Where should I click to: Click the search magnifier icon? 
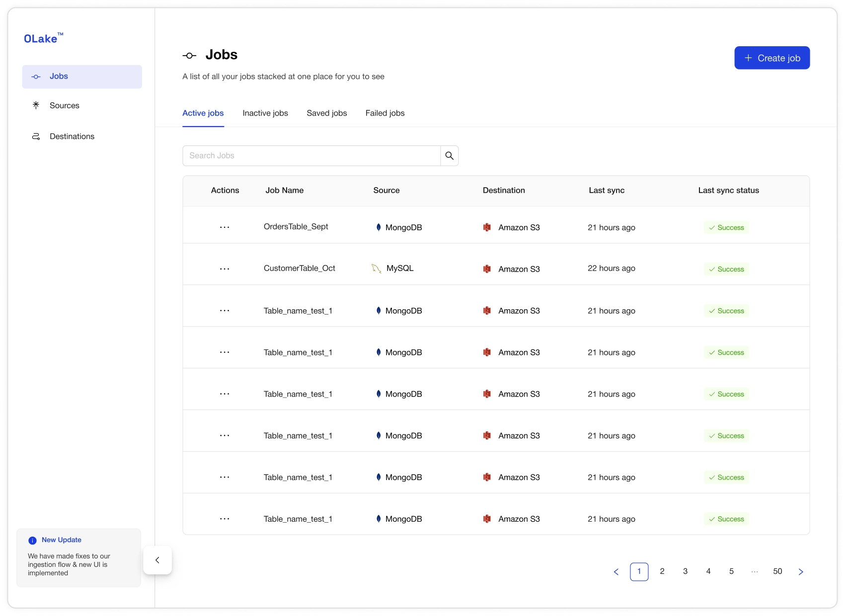pyautogui.click(x=449, y=155)
